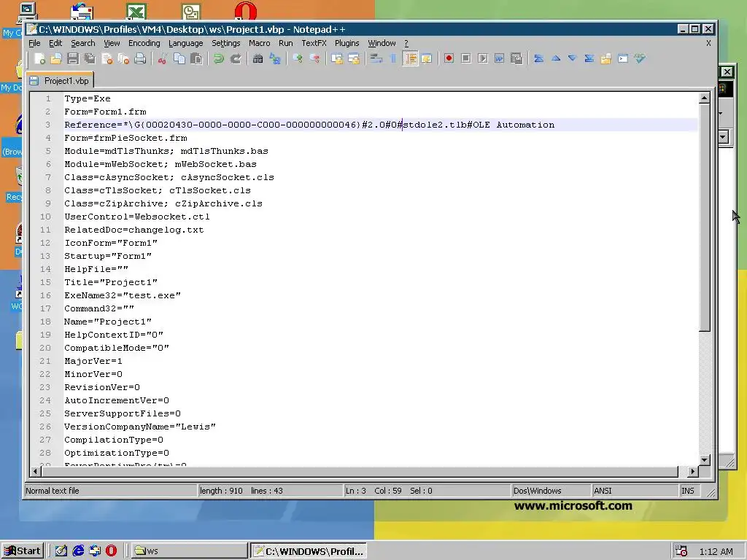Viewport: 747px width, 560px height.
Task: Select the Project1.vbp document tab
Action: [x=60, y=80]
